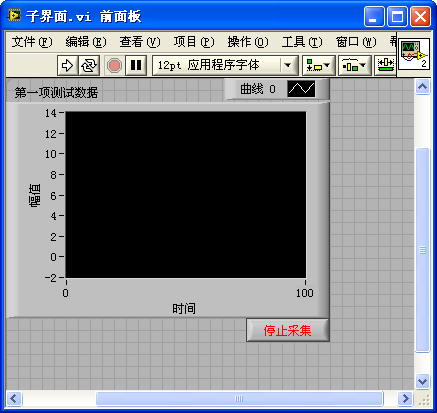
Task: Click the Pause button in toolbar
Action: (136, 65)
